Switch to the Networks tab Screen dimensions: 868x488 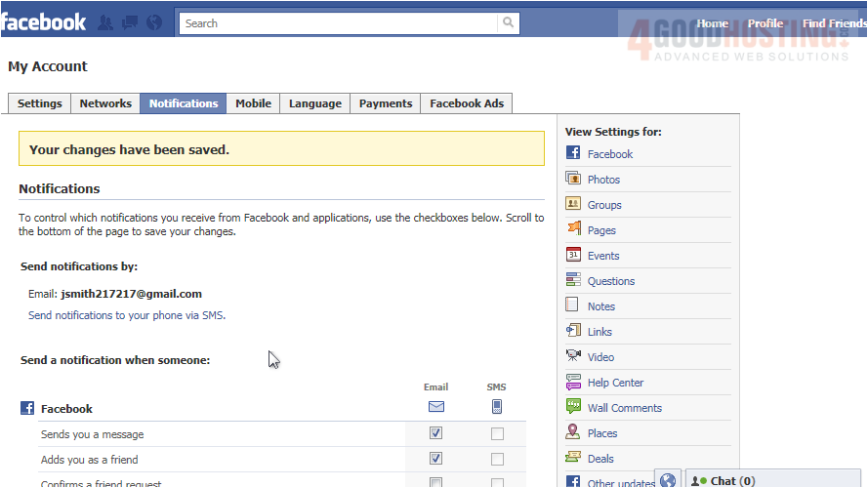(105, 103)
